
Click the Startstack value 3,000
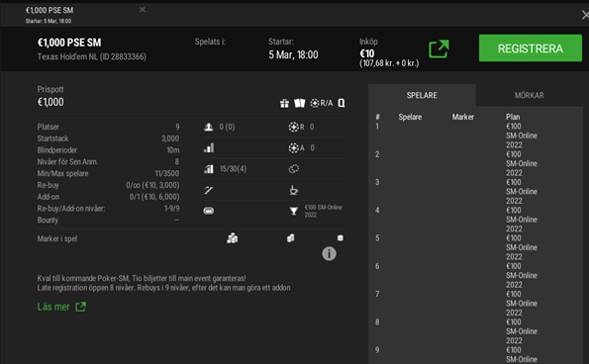(x=170, y=138)
